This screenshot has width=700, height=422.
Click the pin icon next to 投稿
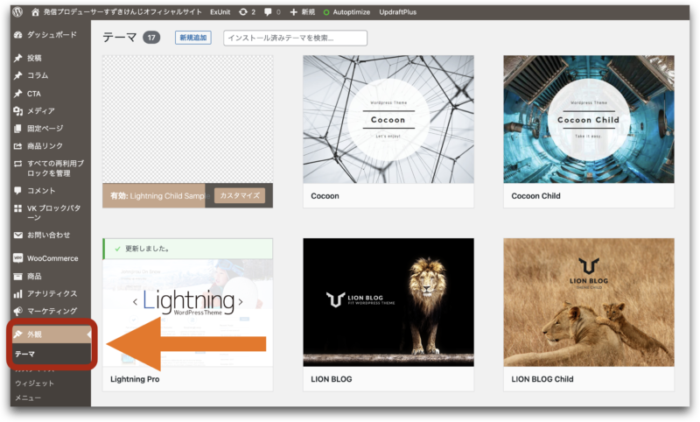tap(18, 58)
